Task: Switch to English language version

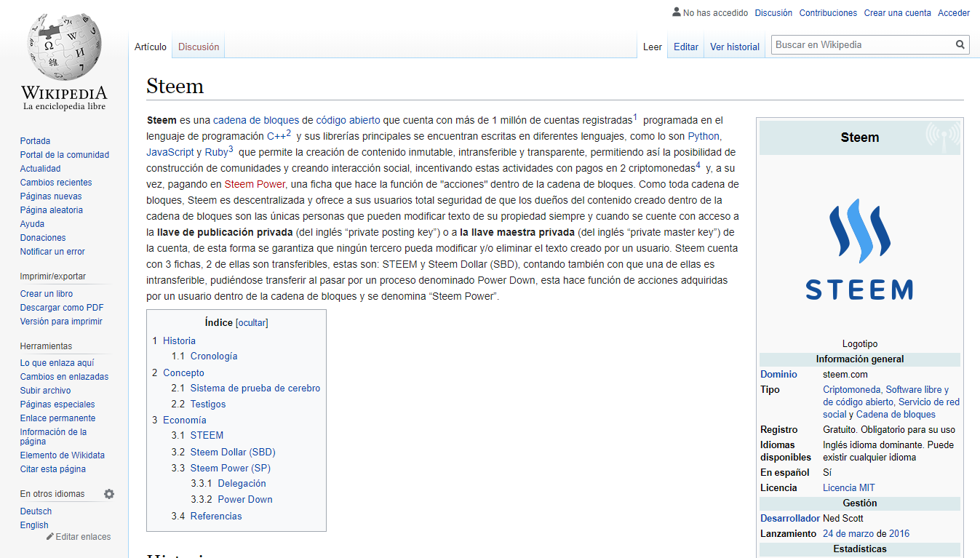Action: click(x=34, y=525)
